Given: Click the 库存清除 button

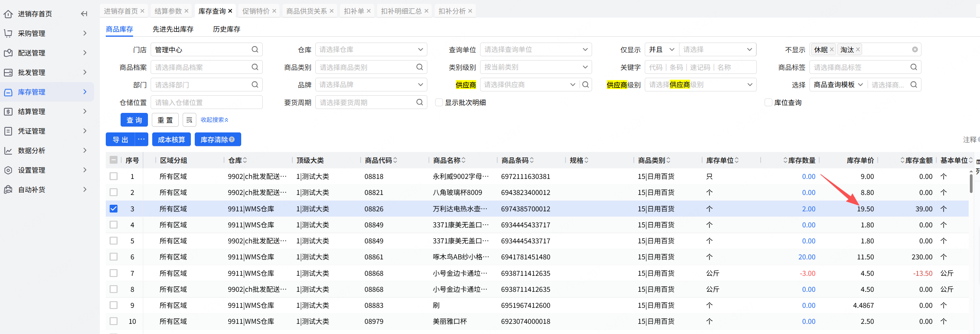Looking at the screenshot, I should [218, 139].
